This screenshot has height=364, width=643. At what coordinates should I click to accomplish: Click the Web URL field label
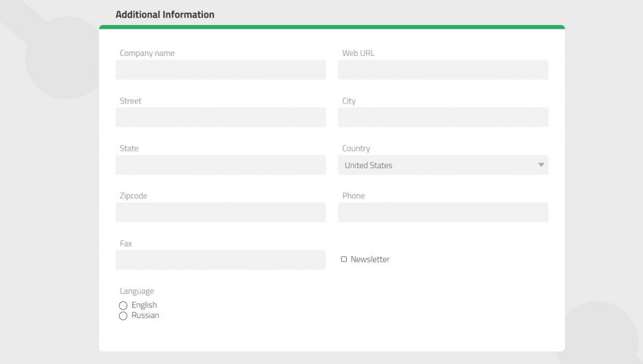[358, 53]
